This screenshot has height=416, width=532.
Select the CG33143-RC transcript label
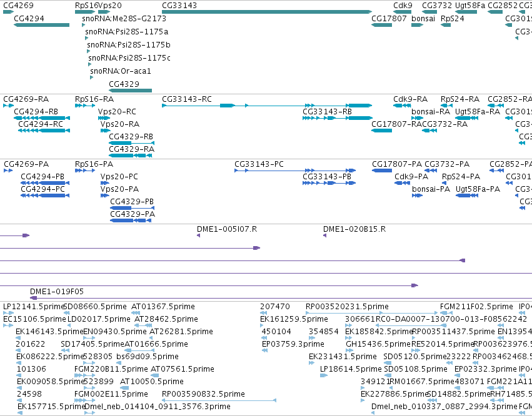[x=187, y=99]
